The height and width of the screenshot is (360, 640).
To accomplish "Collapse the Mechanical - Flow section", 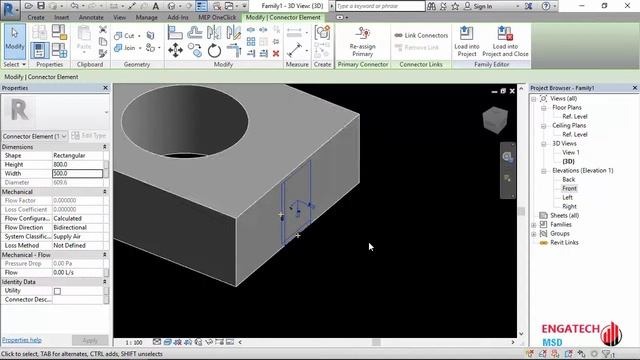I will point(104,255).
